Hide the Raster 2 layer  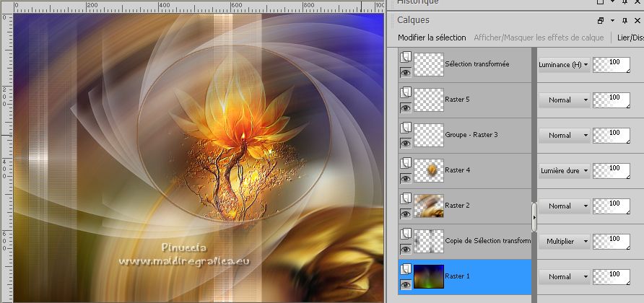click(x=406, y=214)
